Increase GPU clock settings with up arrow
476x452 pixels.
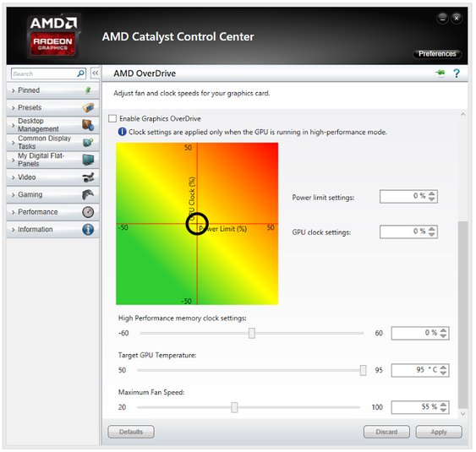pyautogui.click(x=432, y=228)
